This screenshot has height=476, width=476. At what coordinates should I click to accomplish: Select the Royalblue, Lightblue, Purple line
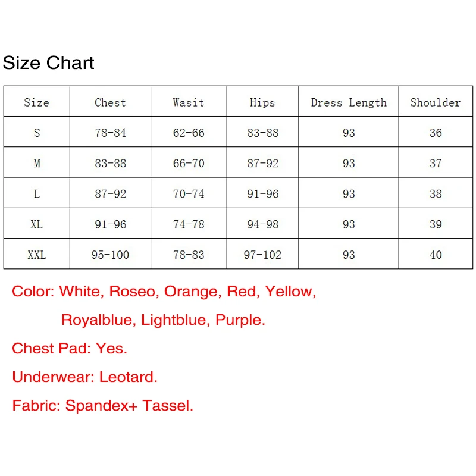(x=163, y=320)
